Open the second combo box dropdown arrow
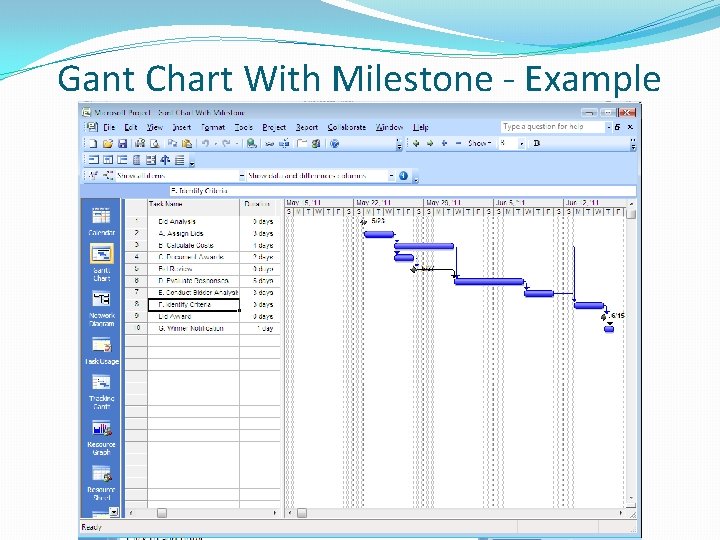Image resolution: width=720 pixels, height=540 pixels. pos(392,176)
